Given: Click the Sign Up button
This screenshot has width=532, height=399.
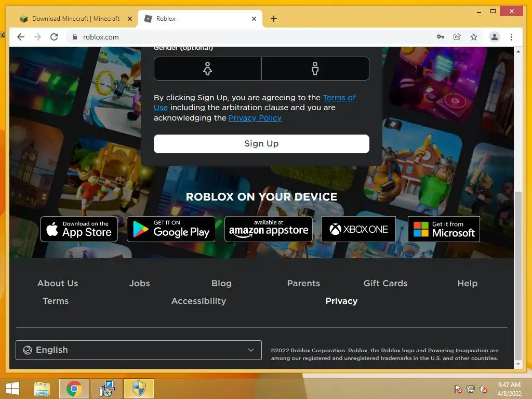Looking at the screenshot, I should tap(261, 143).
